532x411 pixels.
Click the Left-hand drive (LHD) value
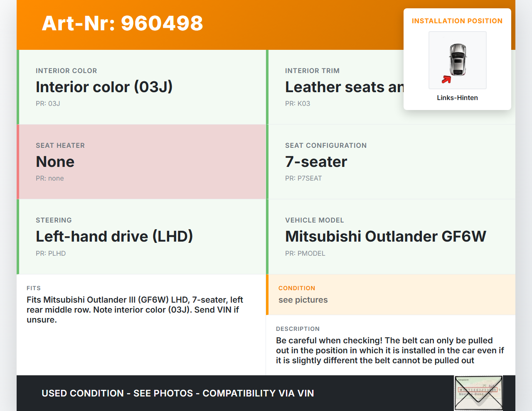tap(114, 236)
